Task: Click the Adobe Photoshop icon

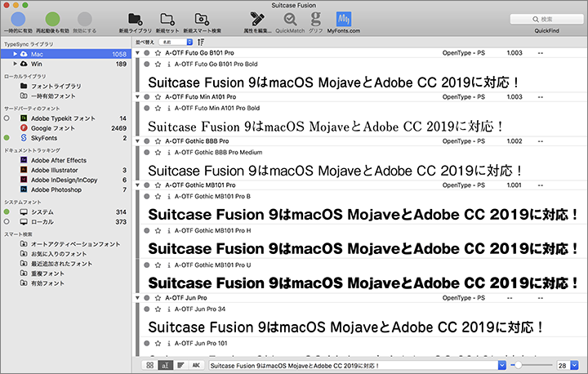Action: click(24, 189)
